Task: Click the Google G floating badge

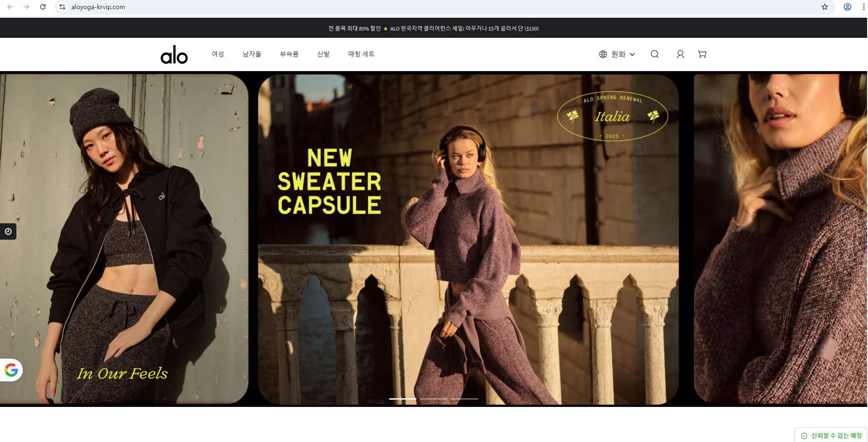Action: pos(11,370)
